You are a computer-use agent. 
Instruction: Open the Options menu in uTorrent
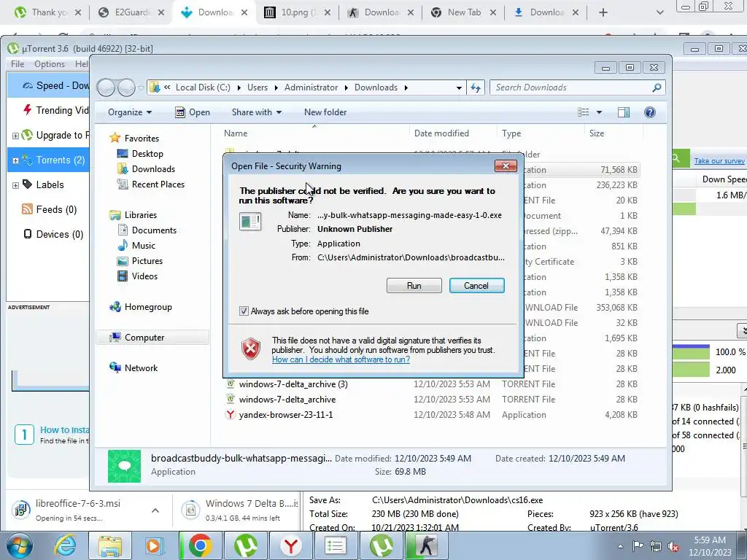click(x=49, y=64)
